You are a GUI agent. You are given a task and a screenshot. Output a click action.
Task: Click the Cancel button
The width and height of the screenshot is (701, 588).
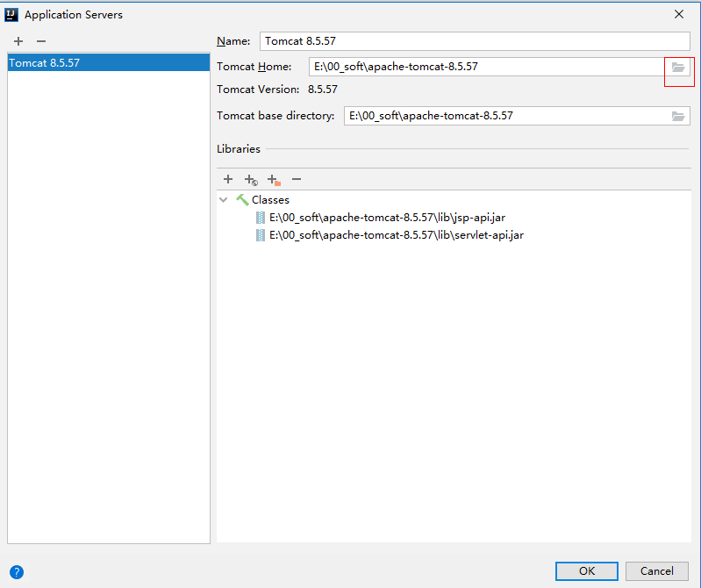(657, 571)
